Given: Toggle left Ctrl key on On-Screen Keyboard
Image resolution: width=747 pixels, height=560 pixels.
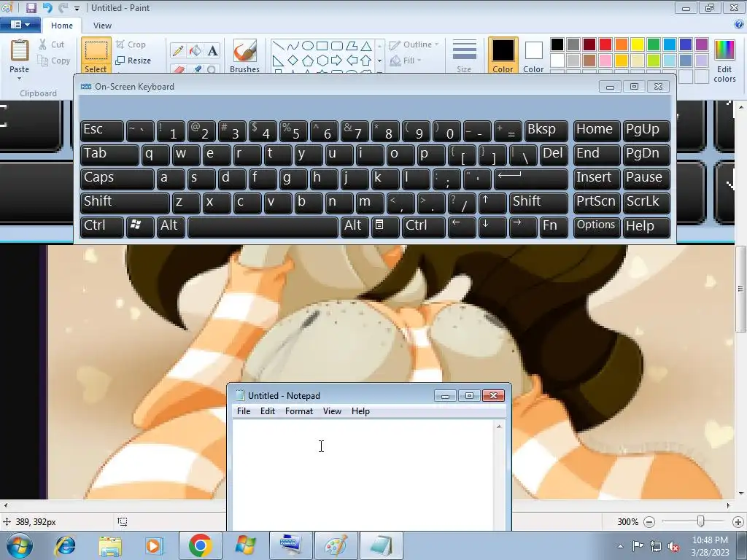Looking at the screenshot, I should click(x=102, y=226).
